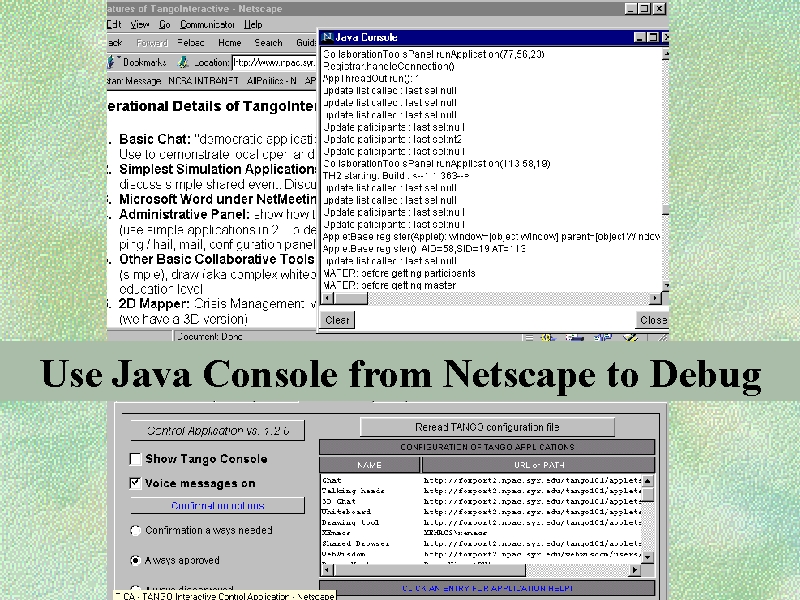Click the 'before getting master' console line

coord(389,286)
